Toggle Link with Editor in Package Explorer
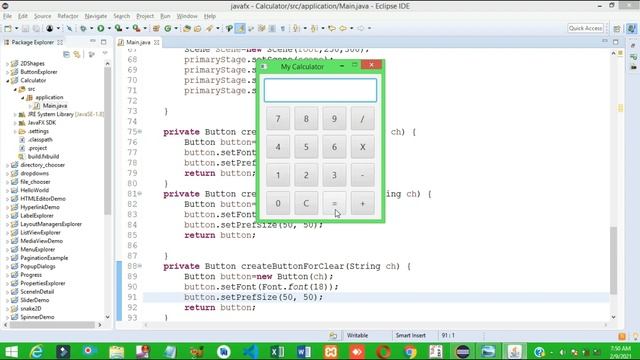The height and width of the screenshot is (360, 640). click(77, 54)
